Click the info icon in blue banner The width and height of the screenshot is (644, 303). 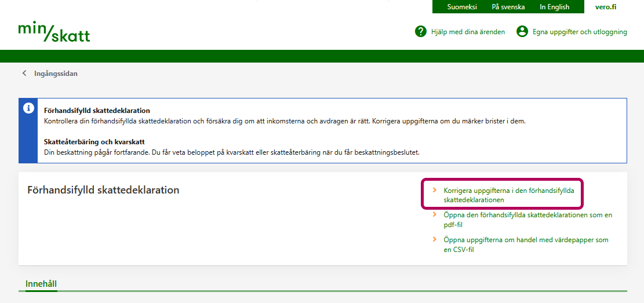[x=28, y=108]
